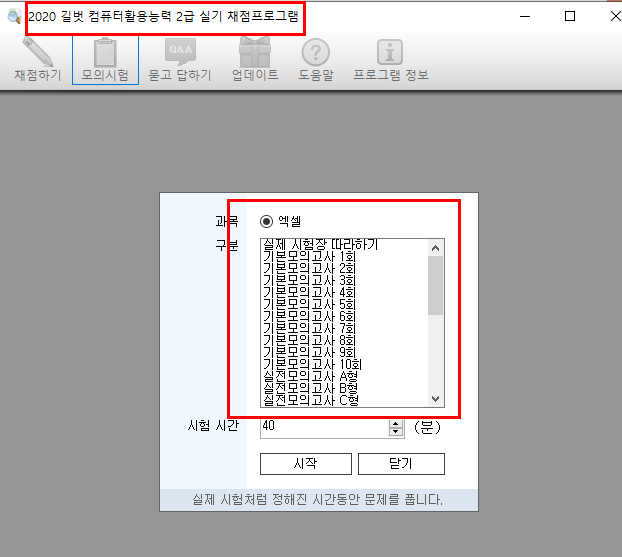Viewport: 622px width, 557px height.
Task: Choose 기본모의고사 5회 in list
Action: point(309,304)
